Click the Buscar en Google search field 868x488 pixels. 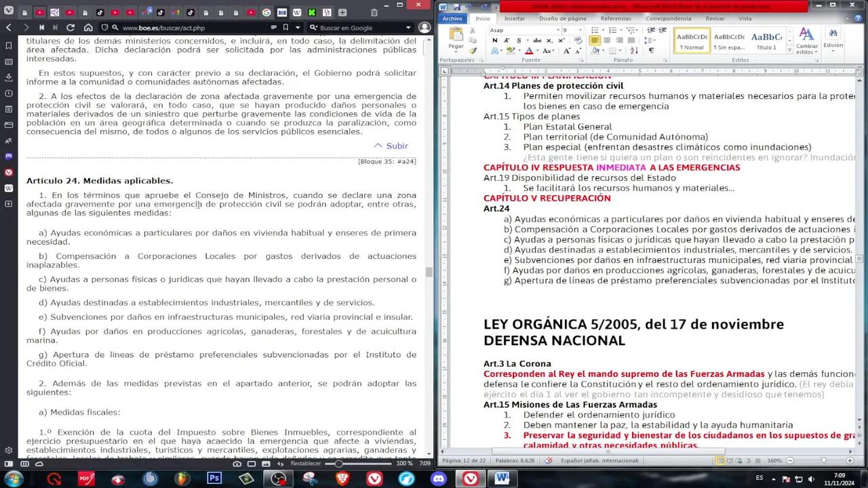359,28
